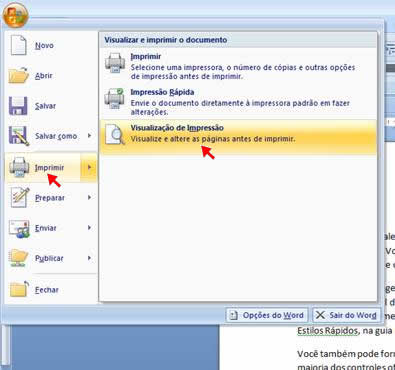Select Fechar menu label
The image size is (395, 370).
point(47,290)
